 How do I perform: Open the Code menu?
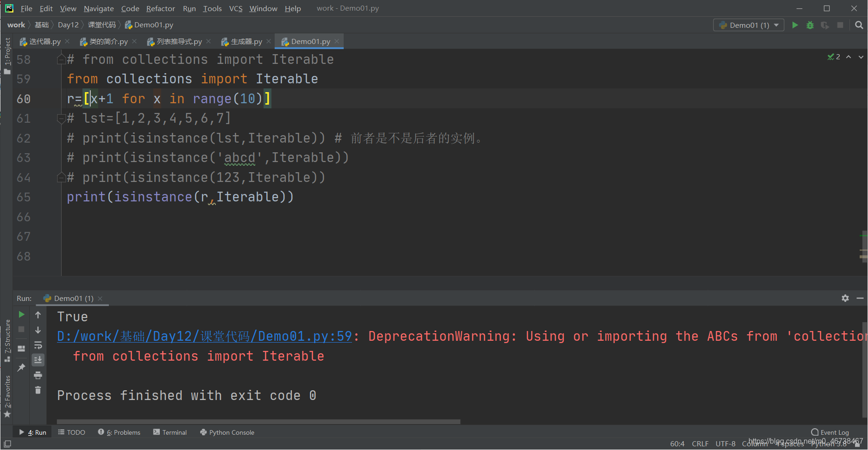130,8
